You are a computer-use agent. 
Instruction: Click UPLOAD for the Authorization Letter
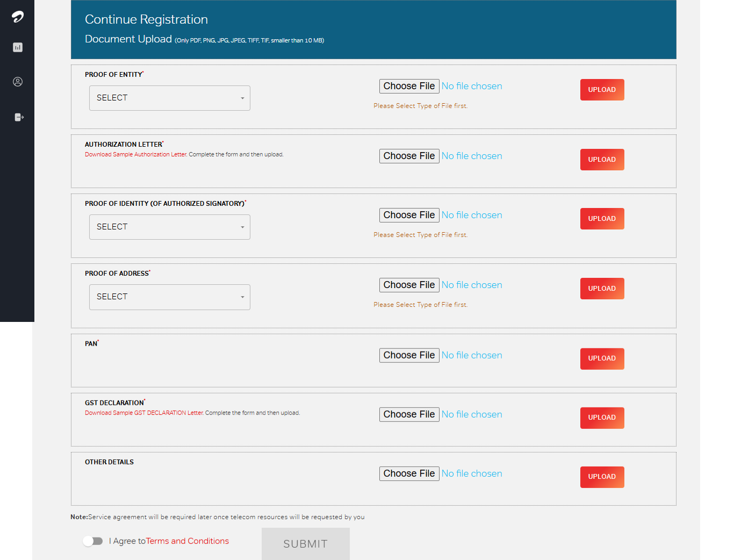(x=602, y=159)
